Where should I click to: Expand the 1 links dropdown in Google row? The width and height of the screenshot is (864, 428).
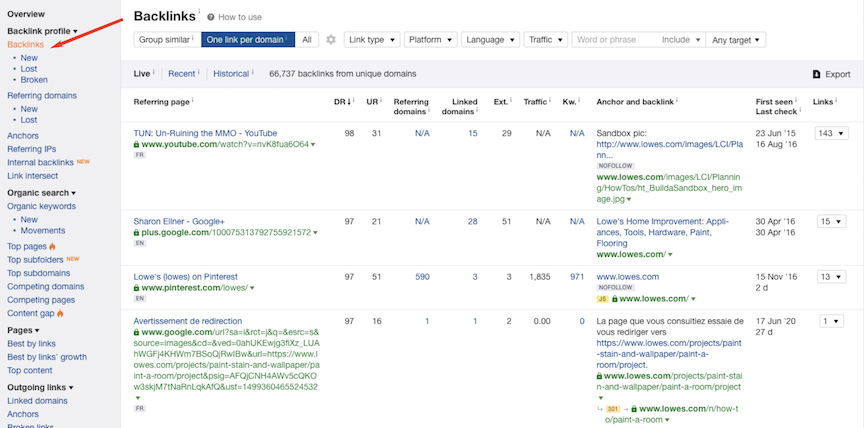831,321
